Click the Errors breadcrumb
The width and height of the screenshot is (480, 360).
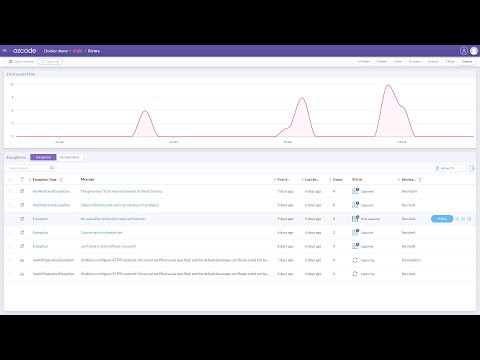94,51
